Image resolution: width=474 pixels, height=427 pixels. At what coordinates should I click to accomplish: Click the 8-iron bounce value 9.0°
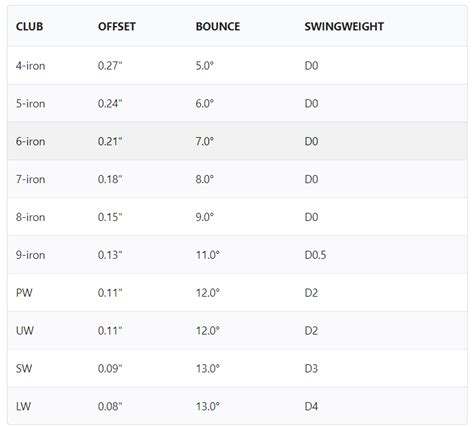tap(205, 217)
